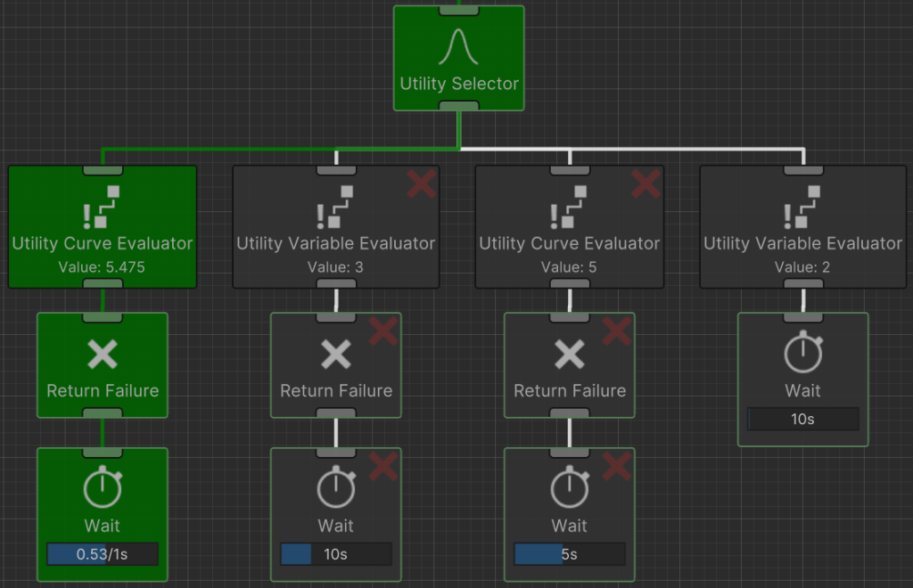This screenshot has height=588, width=913.
Task: Click the 0.53/1s progress bar on green Wait
Action: tap(103, 554)
